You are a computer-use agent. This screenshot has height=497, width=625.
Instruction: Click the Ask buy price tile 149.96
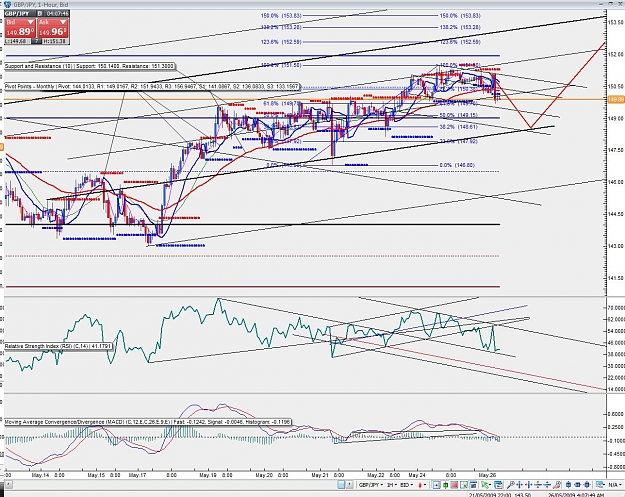(53, 28)
